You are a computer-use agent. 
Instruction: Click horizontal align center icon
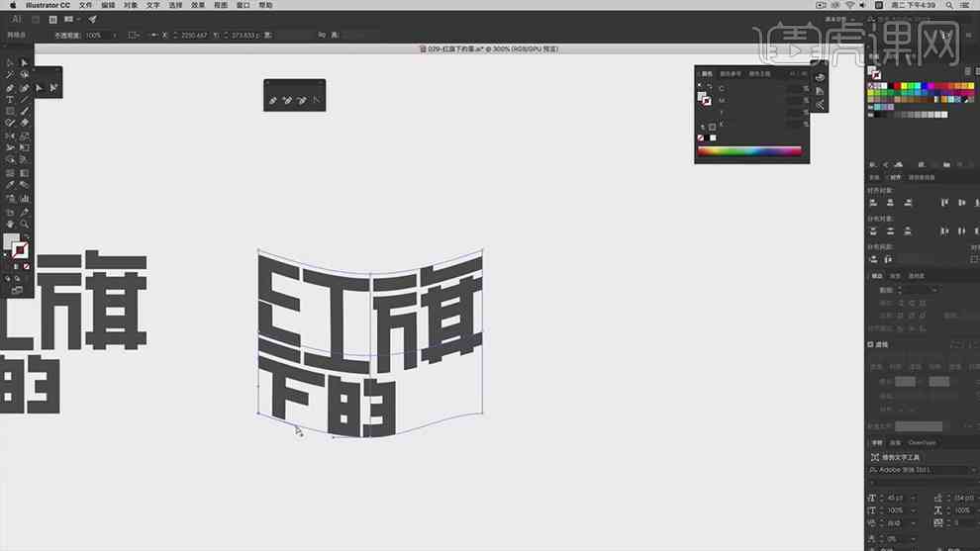pyautogui.click(x=890, y=203)
